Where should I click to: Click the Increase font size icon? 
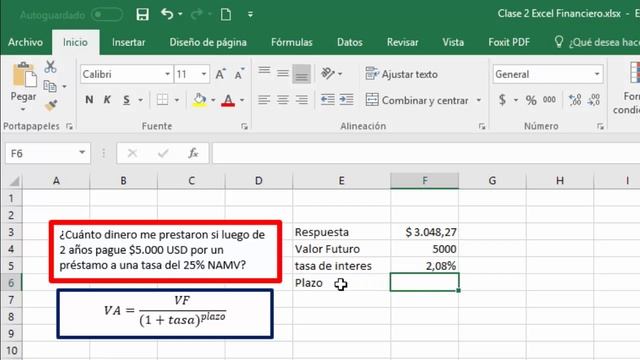click(220, 74)
